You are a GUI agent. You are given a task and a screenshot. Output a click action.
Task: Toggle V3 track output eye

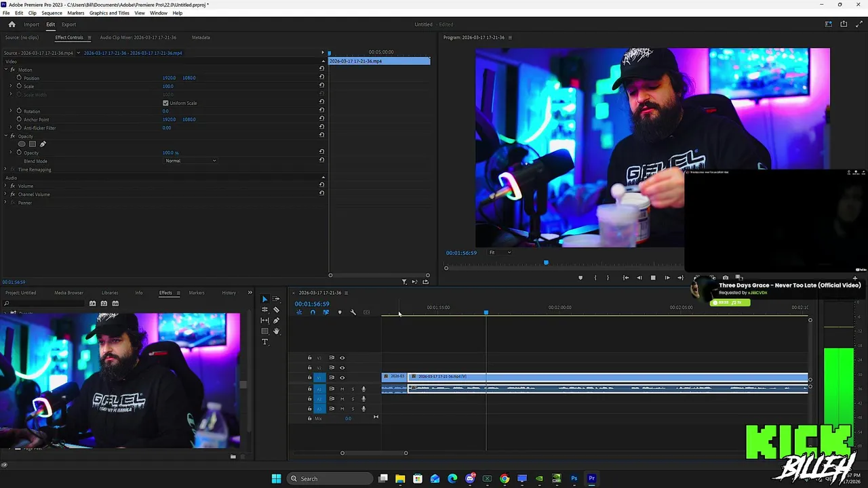click(342, 358)
